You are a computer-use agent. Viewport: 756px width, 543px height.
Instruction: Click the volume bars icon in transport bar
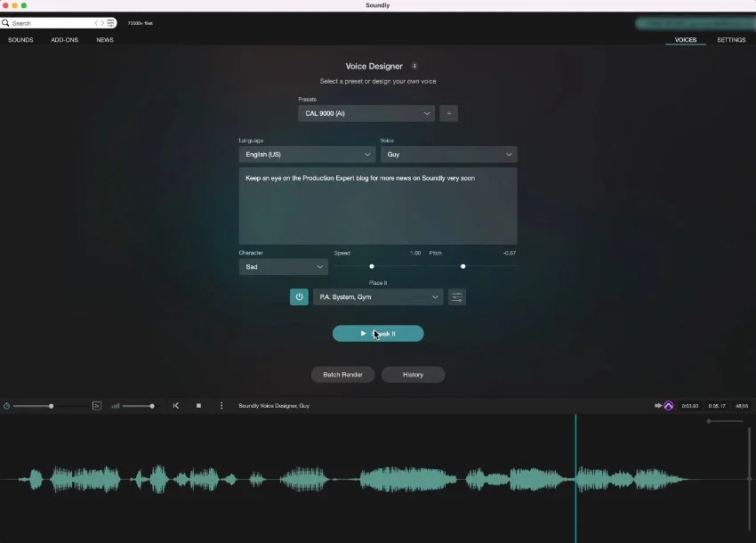pyautogui.click(x=116, y=405)
